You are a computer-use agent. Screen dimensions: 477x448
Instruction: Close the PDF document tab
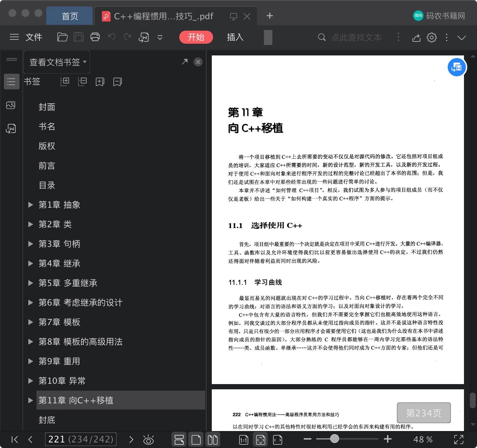tap(247, 16)
